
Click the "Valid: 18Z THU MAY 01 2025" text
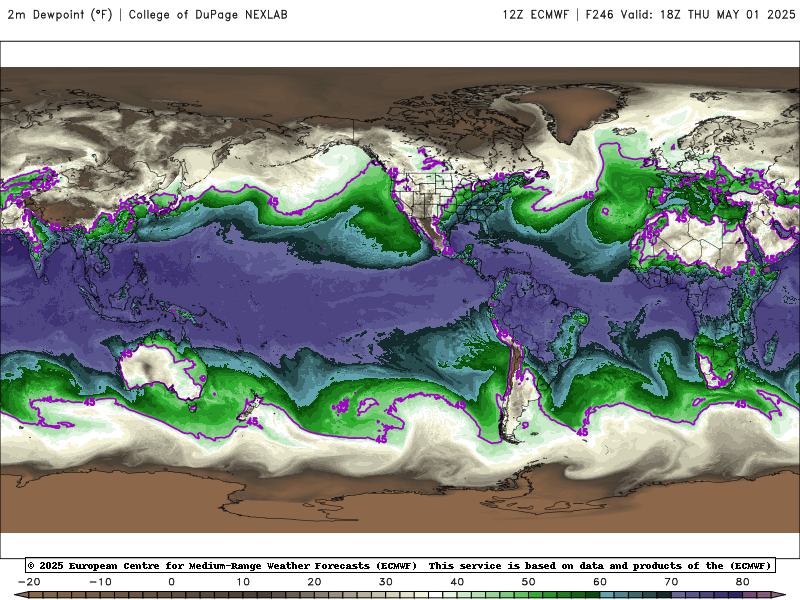[708, 14]
